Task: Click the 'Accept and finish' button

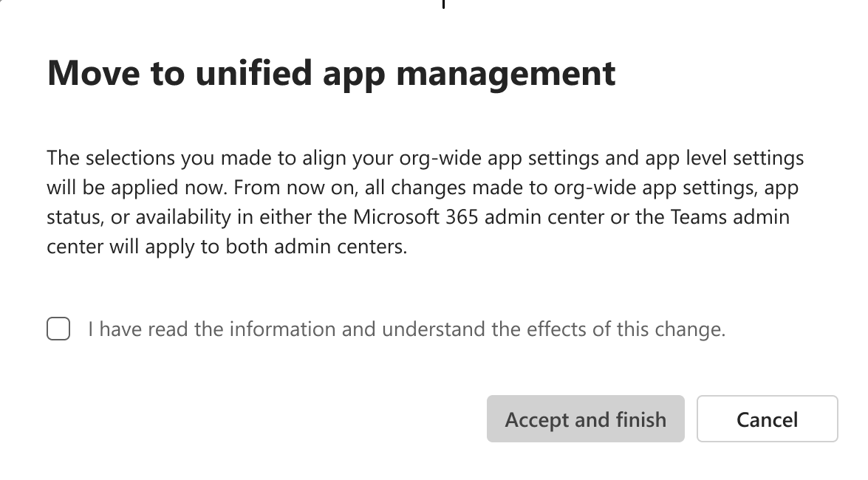Action: pyautogui.click(x=585, y=419)
